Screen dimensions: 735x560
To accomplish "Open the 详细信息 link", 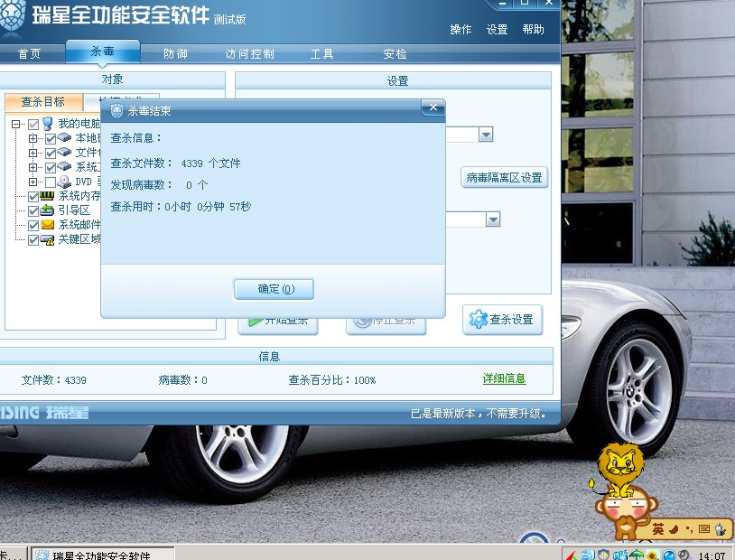I will point(505,378).
